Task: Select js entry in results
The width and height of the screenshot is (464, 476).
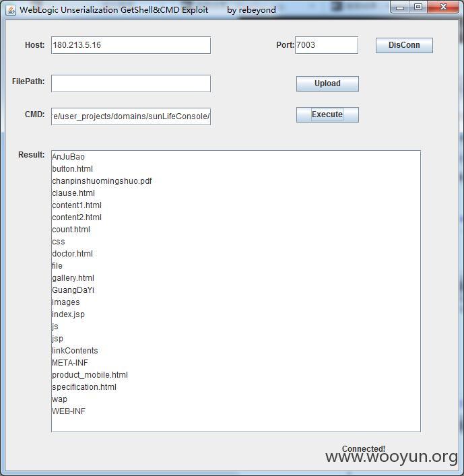Action: [x=55, y=327]
